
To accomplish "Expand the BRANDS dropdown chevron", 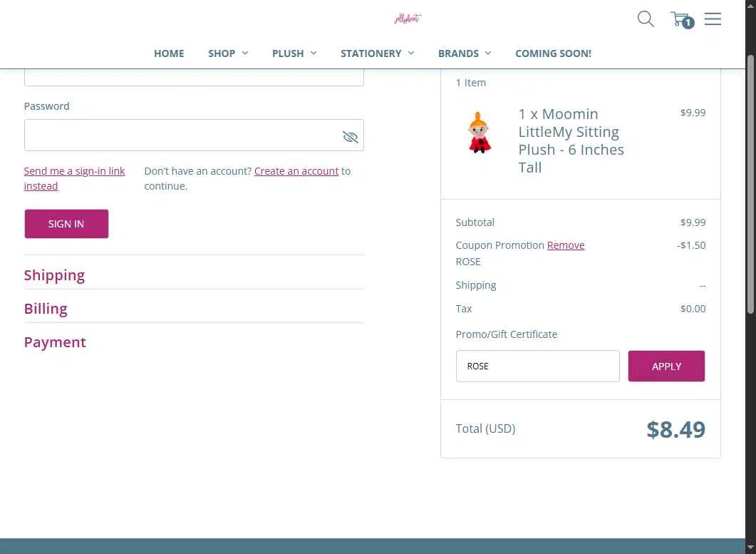I will point(488,53).
